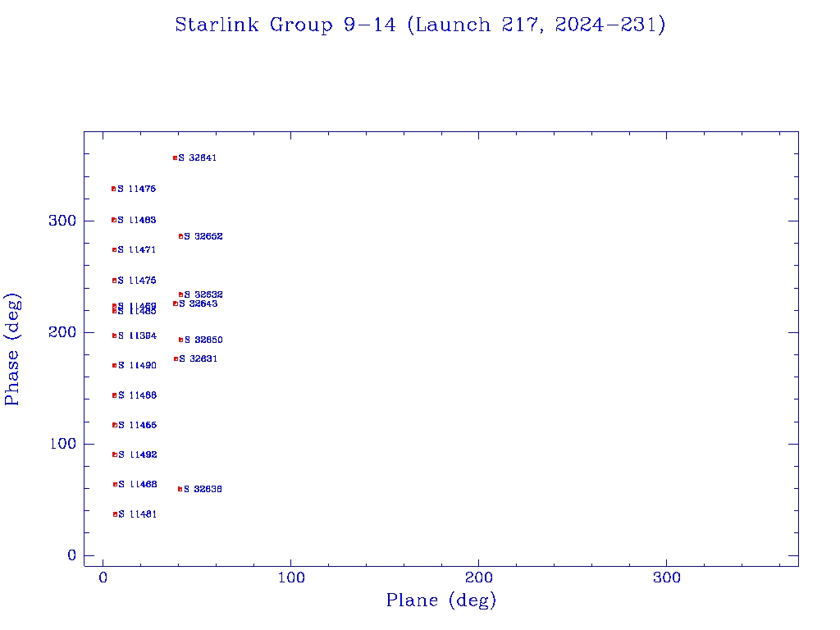
Task: Select the S 11490 data point label
Action: (x=137, y=365)
